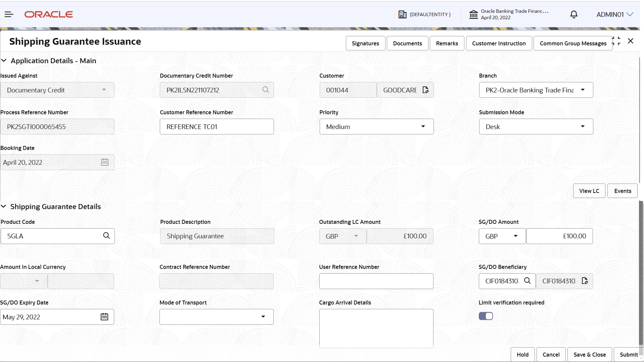Switch to the Documents tab
This screenshot has height=362, width=644.
pyautogui.click(x=407, y=43)
